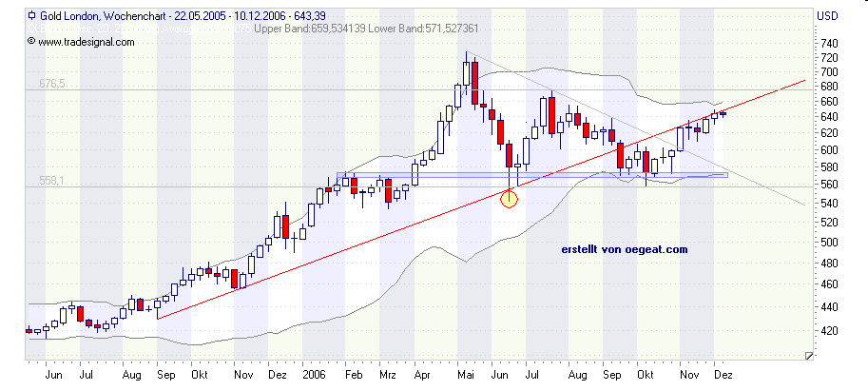Click the 558,1 horizontal level label
The width and height of the screenshot is (868, 391).
pyautogui.click(x=52, y=181)
